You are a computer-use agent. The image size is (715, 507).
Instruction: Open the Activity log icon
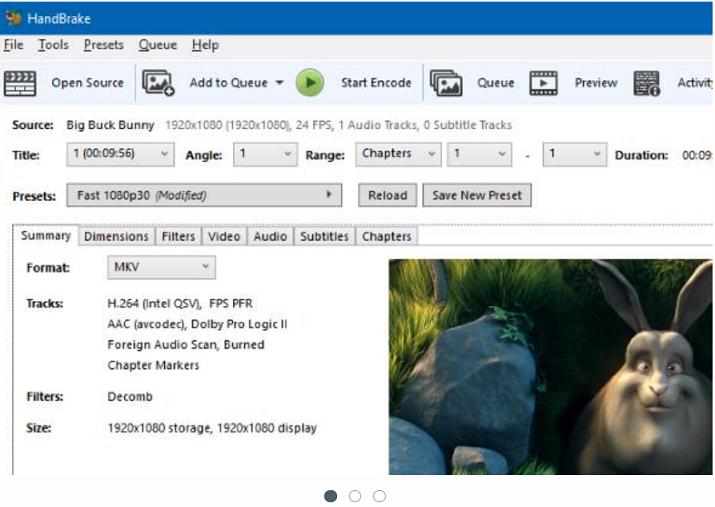pos(647,83)
